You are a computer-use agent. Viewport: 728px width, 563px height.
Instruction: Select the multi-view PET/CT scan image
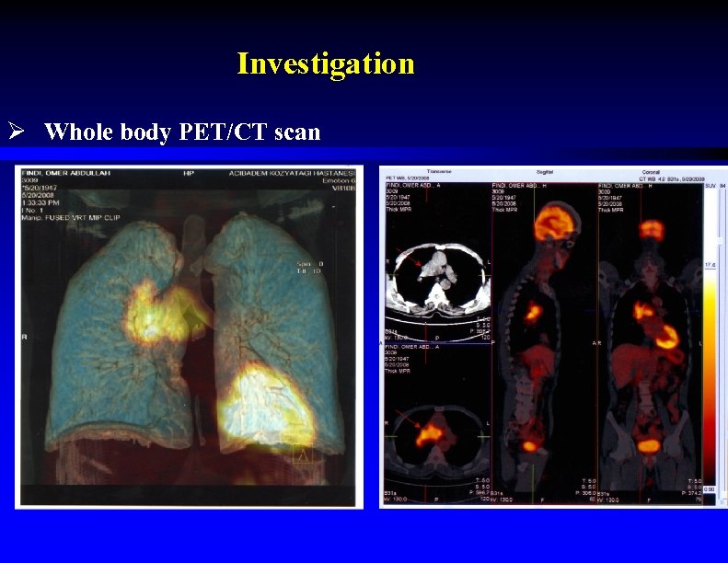(x=553, y=337)
